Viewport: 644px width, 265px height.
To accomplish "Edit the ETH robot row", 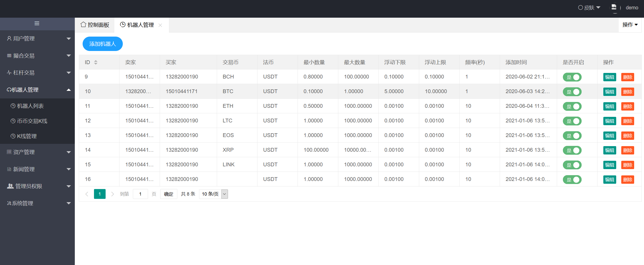I will pos(610,106).
